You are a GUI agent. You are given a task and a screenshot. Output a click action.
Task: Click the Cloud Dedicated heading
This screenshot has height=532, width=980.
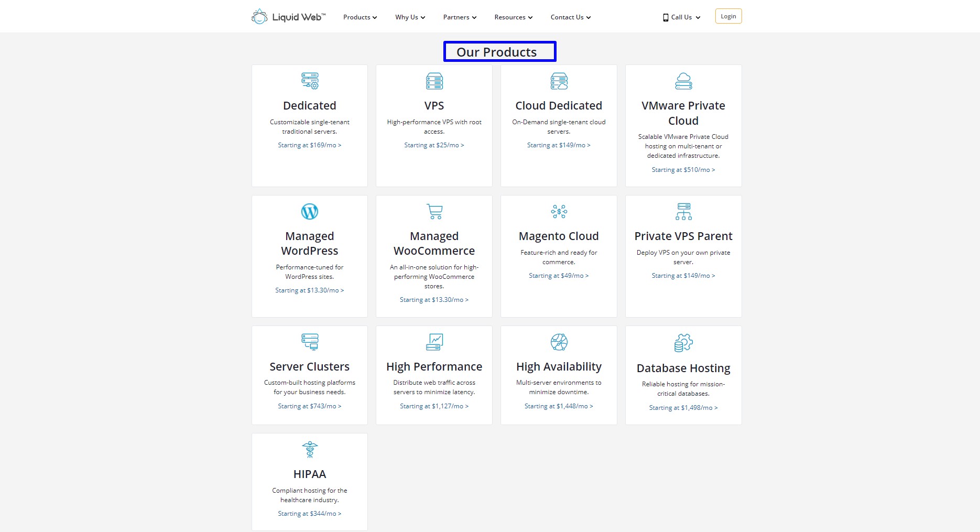559,106
